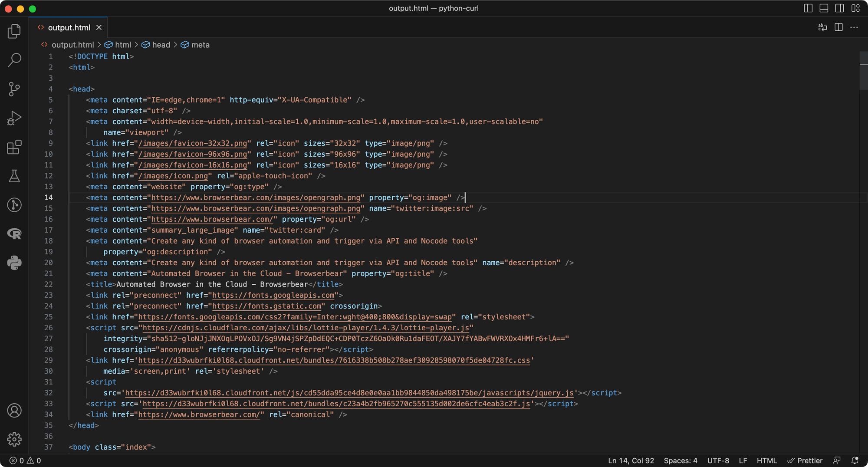Change end of line sequence LF
Screen dimensions: 868x467
(743, 460)
